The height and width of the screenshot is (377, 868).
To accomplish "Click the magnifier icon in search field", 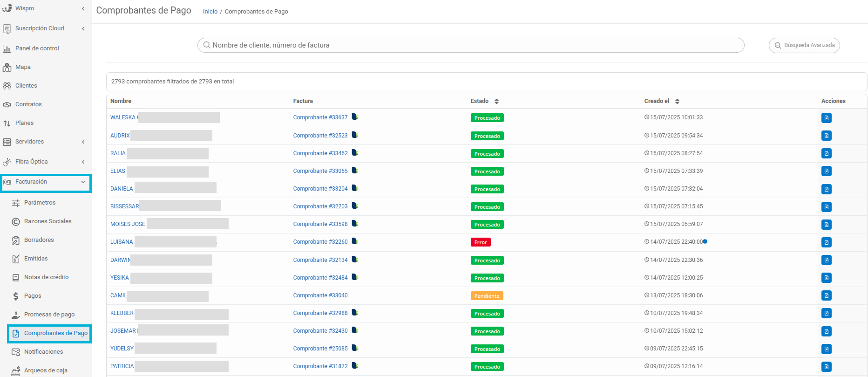I will (x=207, y=45).
